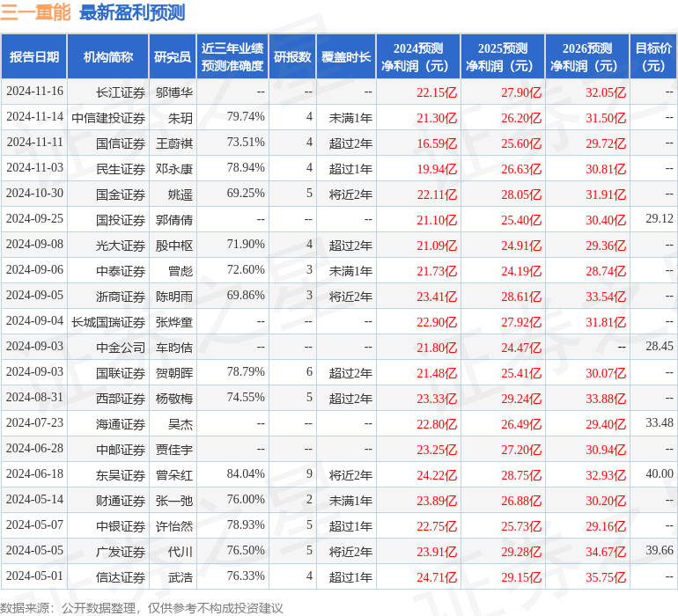This screenshot has width=678, height=616.
Task: Sort by 近三年业绩预测准确度 header
Action: pos(232,57)
